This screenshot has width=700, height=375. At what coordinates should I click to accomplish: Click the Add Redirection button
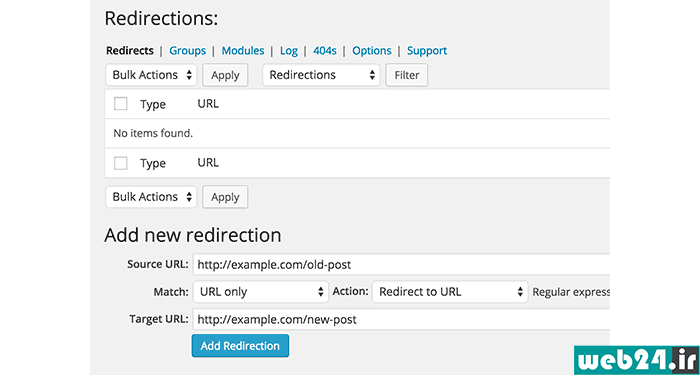[x=240, y=346]
